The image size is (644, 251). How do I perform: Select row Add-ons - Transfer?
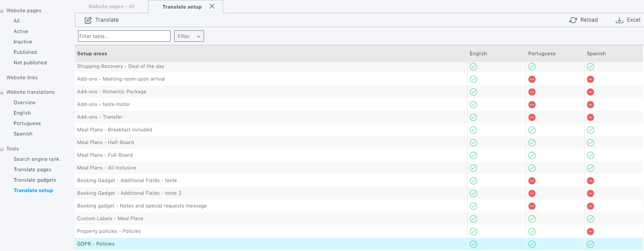click(x=359, y=117)
